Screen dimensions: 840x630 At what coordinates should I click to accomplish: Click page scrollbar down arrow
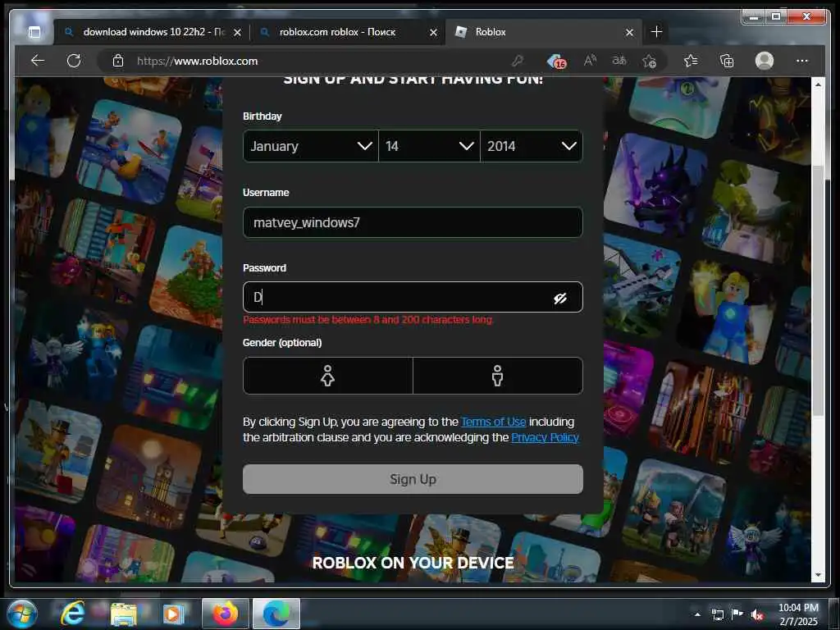pyautogui.click(x=818, y=575)
